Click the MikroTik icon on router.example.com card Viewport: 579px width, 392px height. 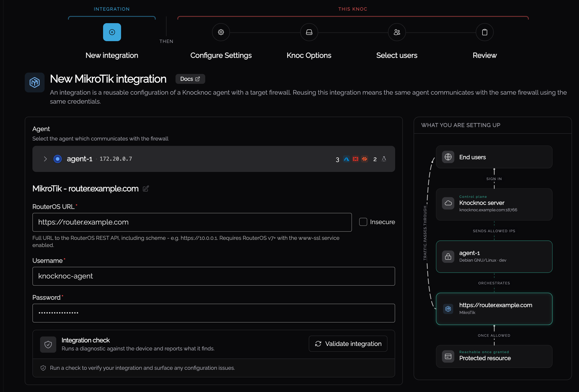click(448, 309)
